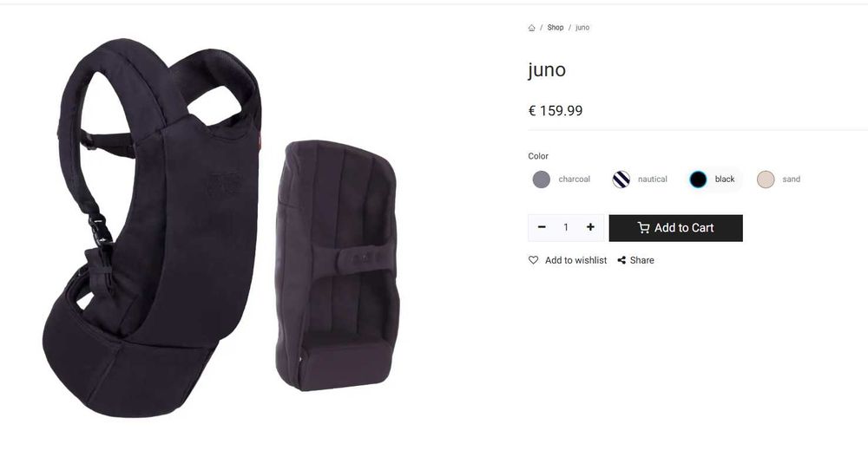
Task: Select the sand color swatch
Action: [765, 180]
